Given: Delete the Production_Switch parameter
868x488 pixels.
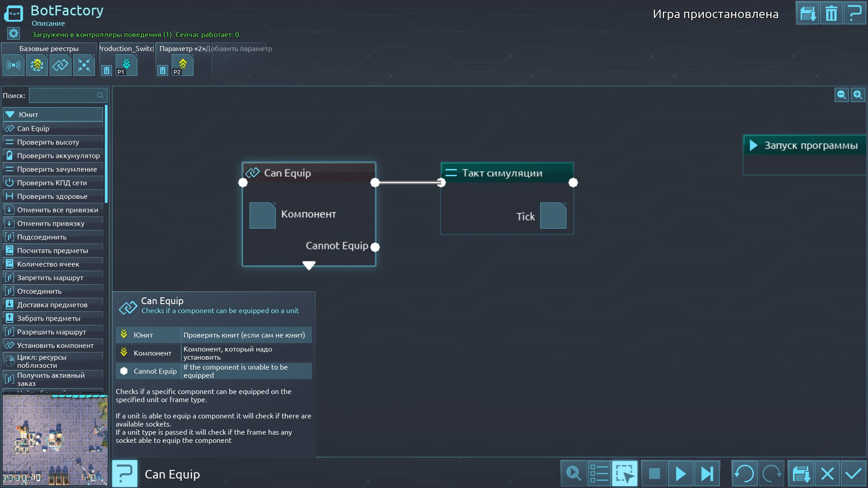Looking at the screenshot, I should pyautogui.click(x=106, y=70).
